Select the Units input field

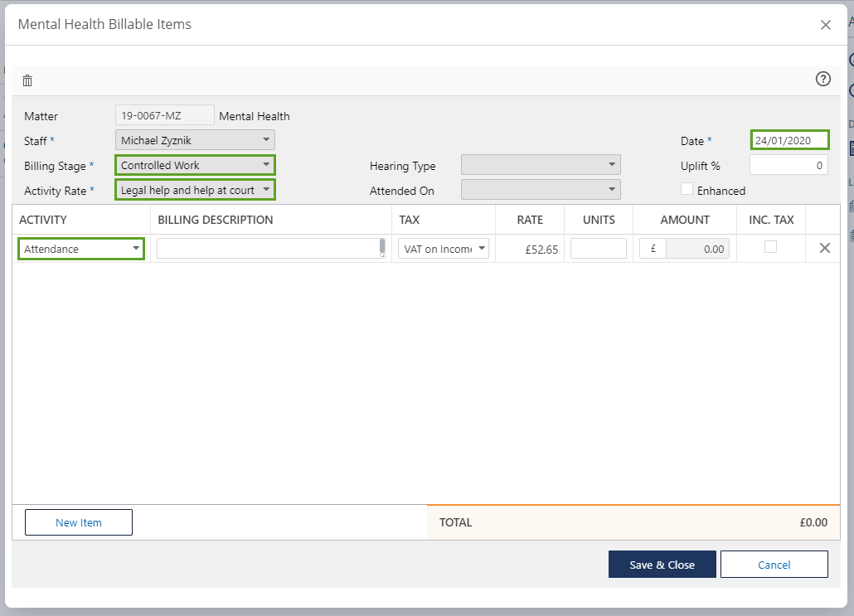(x=598, y=249)
